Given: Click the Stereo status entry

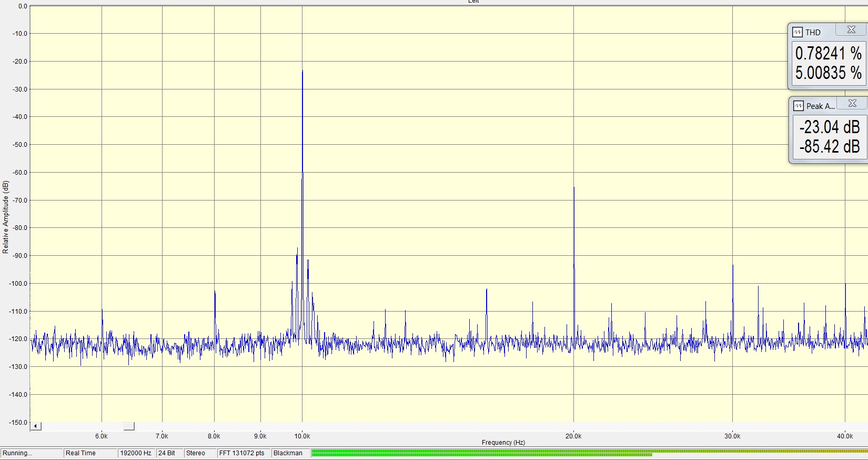Looking at the screenshot, I should pos(199,453).
